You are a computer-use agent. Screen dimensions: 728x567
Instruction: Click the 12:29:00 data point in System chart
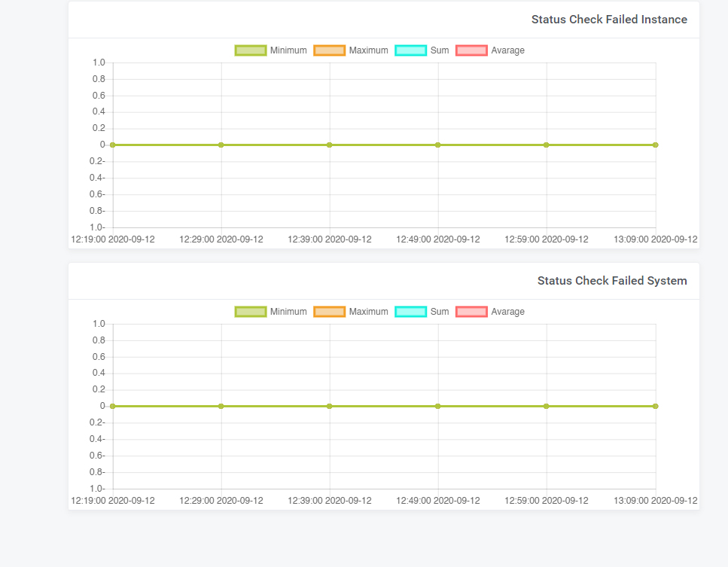(221, 407)
